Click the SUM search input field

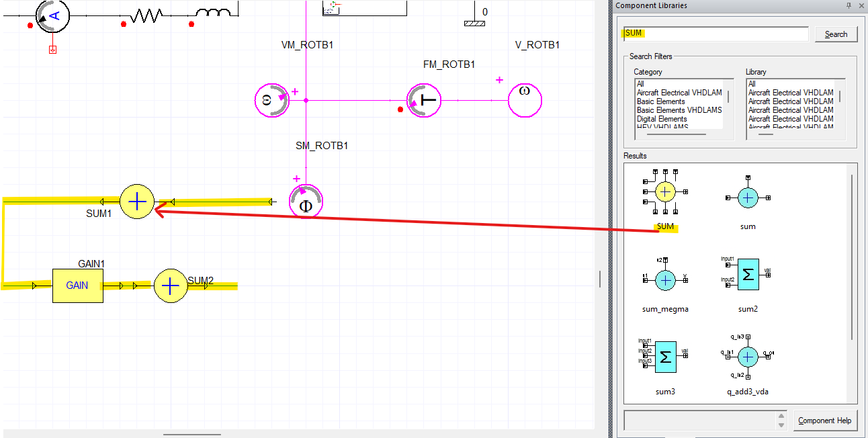(x=715, y=32)
